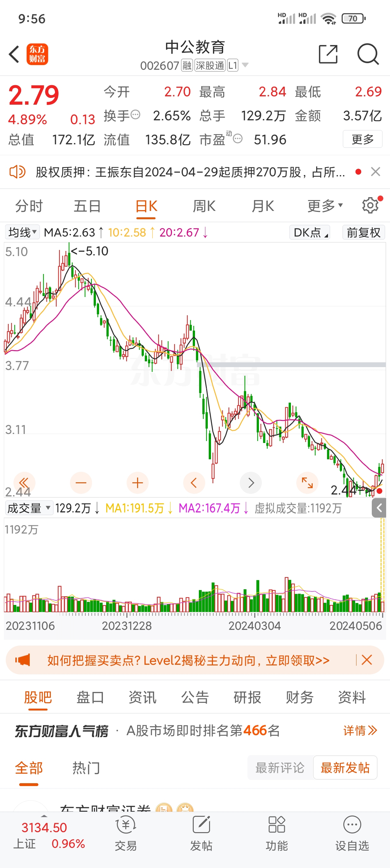Tap the speaker announcement icon
This screenshot has width=390, height=868.
(x=17, y=172)
